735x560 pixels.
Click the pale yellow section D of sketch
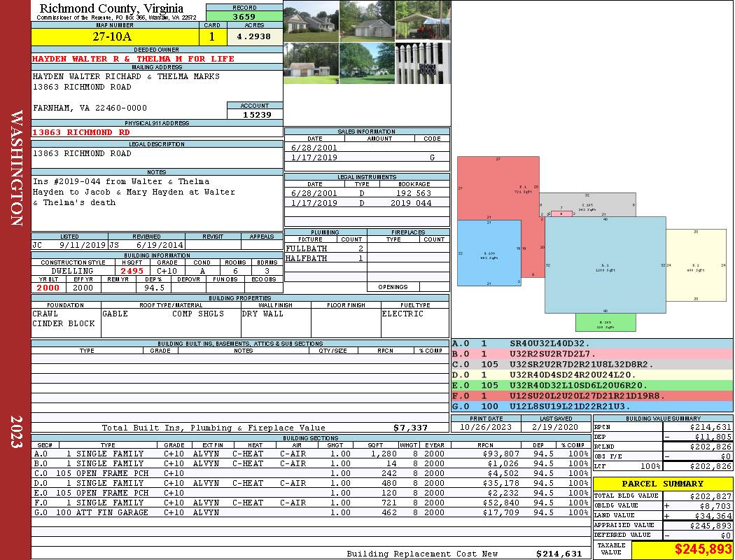[x=696, y=265]
